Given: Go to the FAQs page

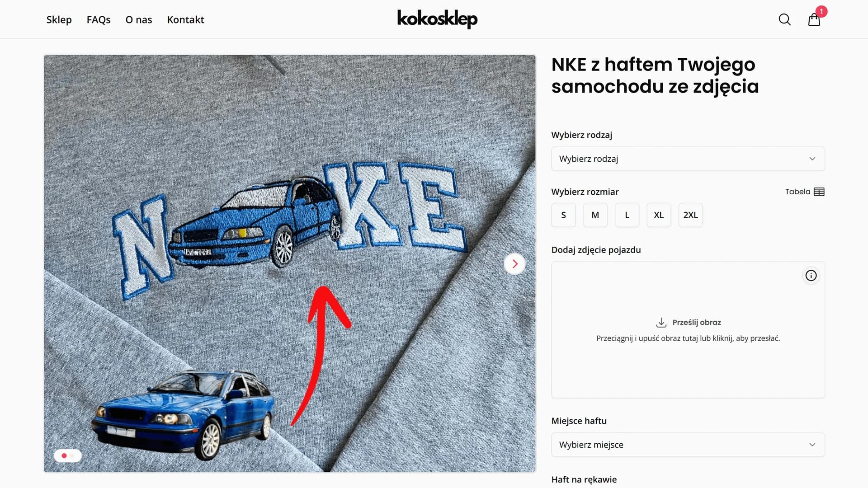Looking at the screenshot, I should pos(99,20).
